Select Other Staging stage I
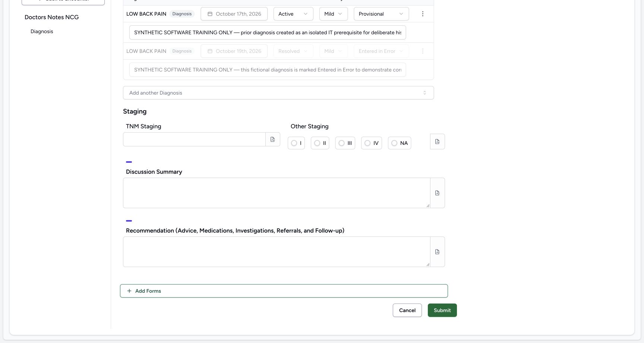 (296, 143)
